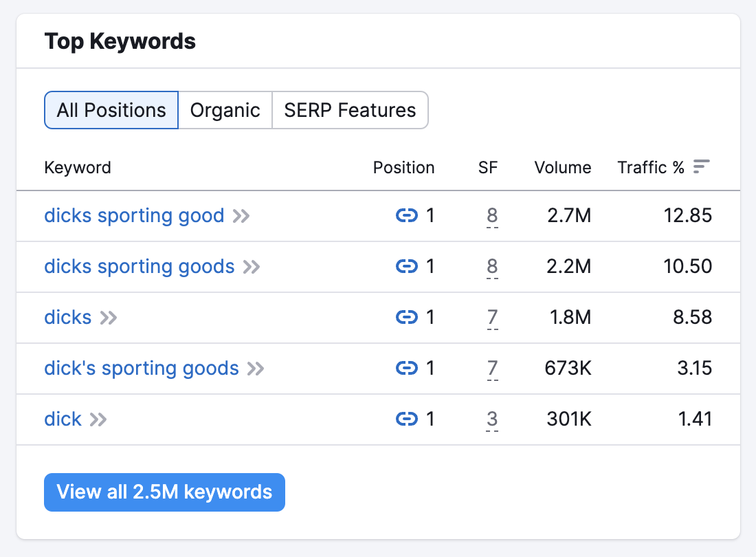Click link icon in 'dicks sporting goods' row
Screen dimensions: 756x557
tap(406, 266)
